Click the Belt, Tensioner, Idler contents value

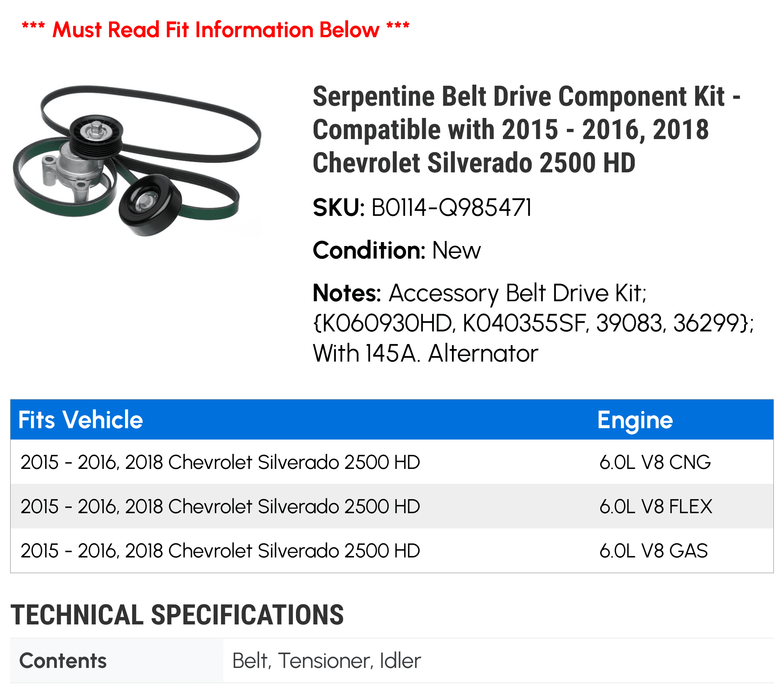click(327, 661)
